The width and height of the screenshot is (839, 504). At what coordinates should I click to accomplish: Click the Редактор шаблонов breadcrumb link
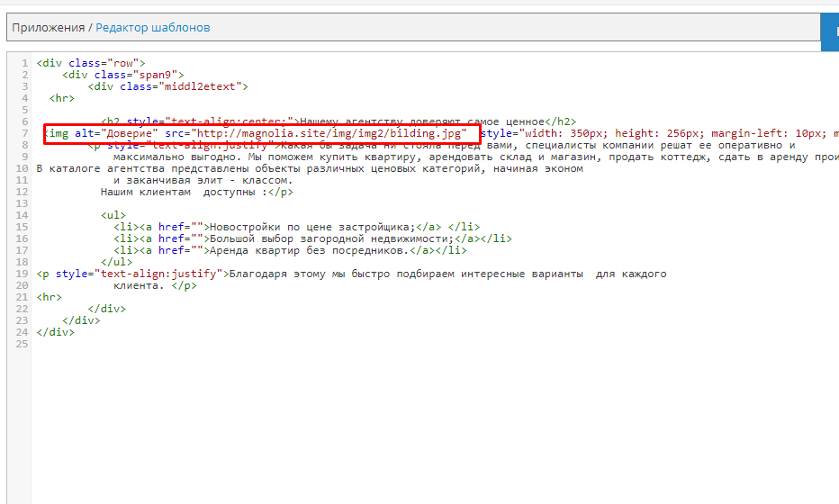tap(152, 28)
